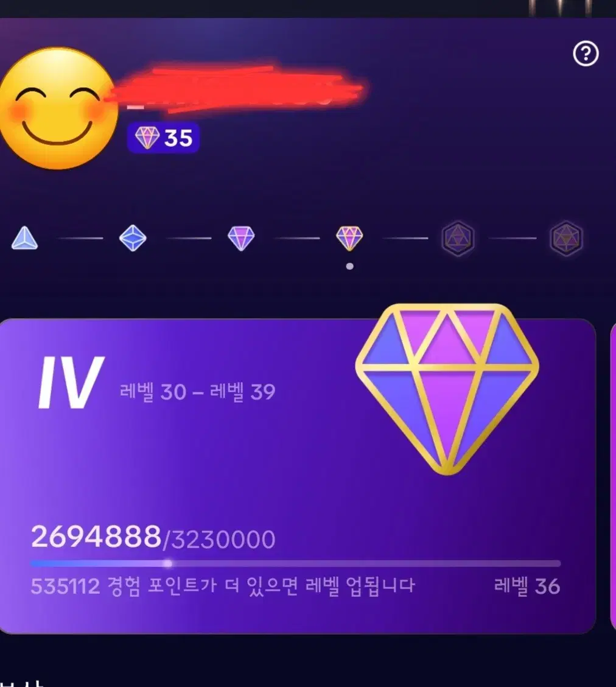Tap the current tier indicator dot

[x=349, y=266]
